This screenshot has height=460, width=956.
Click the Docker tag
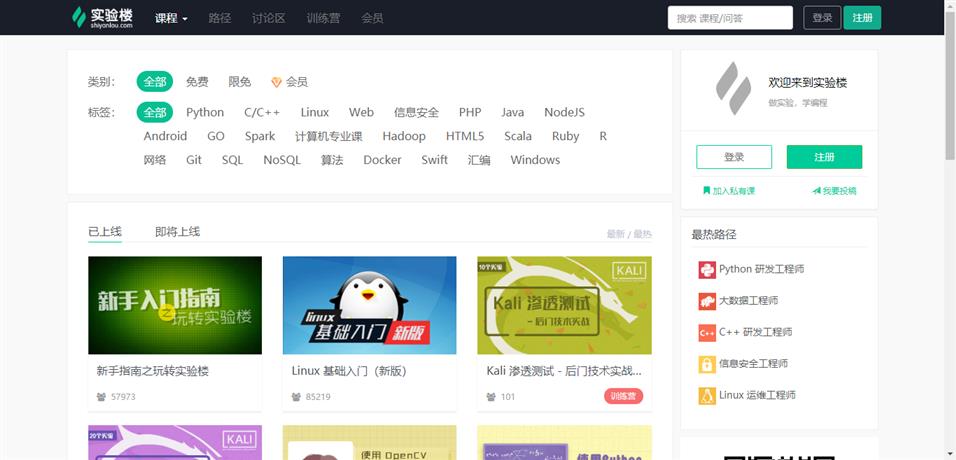tap(382, 160)
